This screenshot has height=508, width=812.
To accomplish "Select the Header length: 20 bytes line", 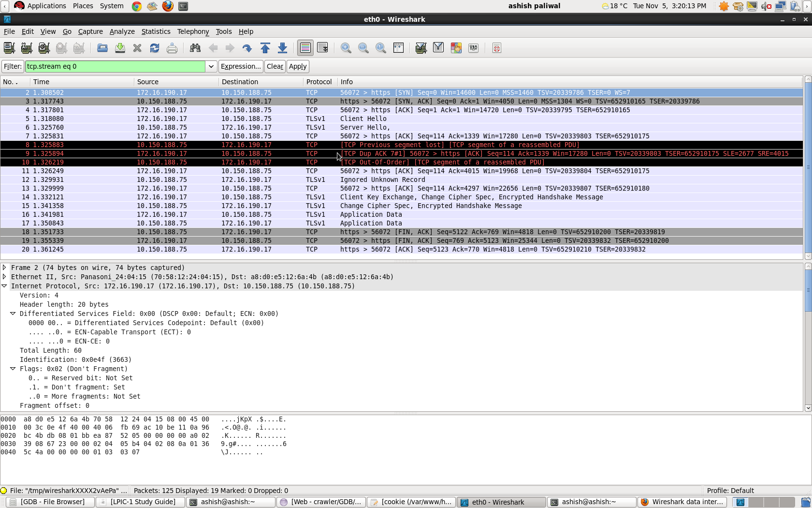I will click(x=64, y=304).
